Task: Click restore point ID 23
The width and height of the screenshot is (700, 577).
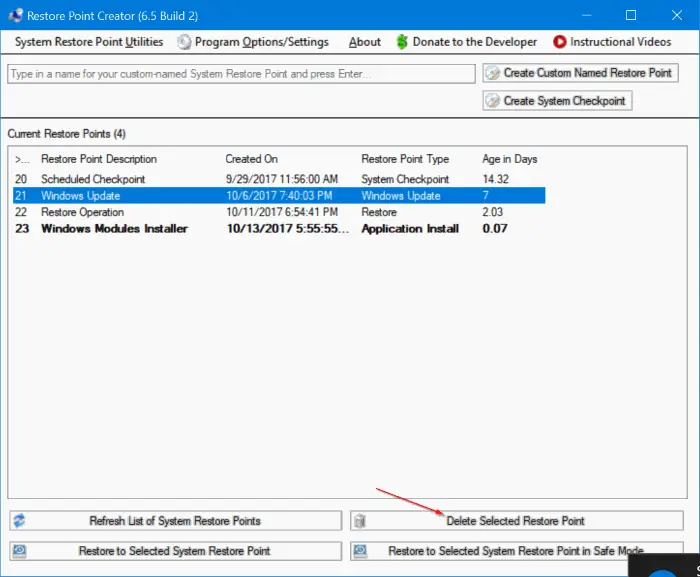Action: click(x=22, y=229)
